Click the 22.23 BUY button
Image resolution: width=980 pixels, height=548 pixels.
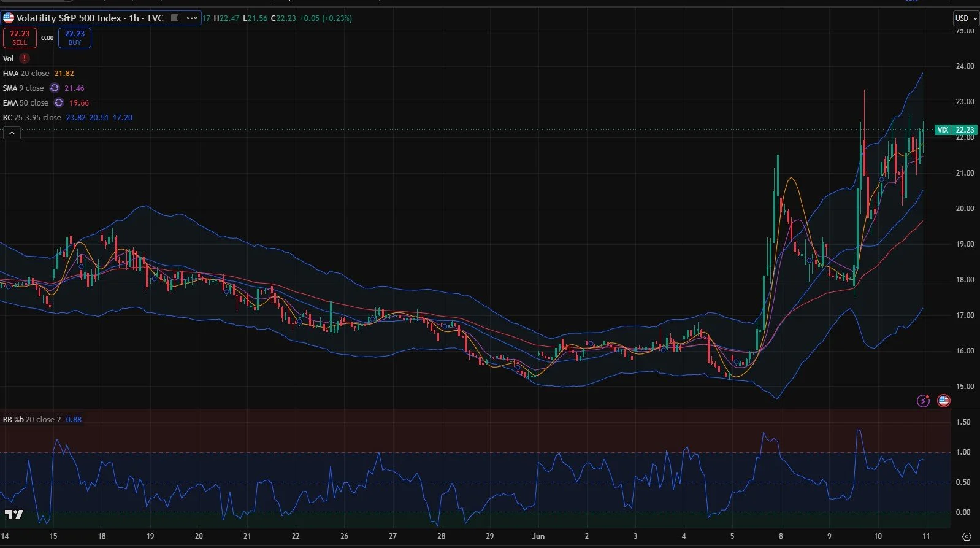point(75,38)
